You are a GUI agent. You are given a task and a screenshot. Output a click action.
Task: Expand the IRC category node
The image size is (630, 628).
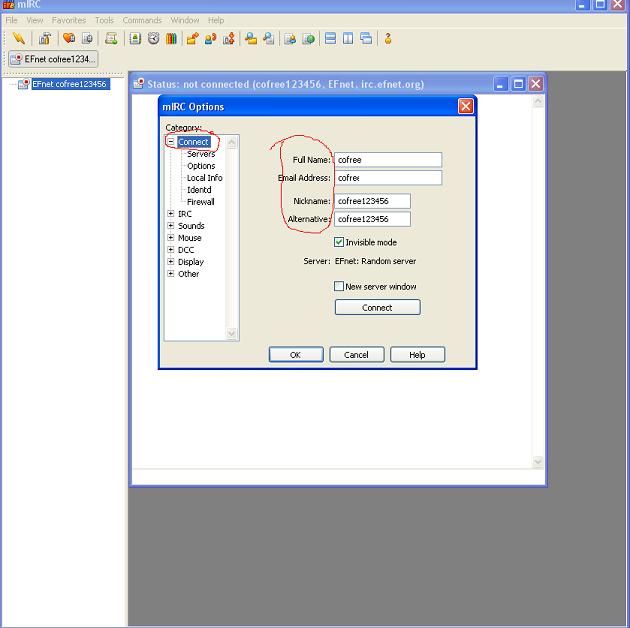point(171,213)
